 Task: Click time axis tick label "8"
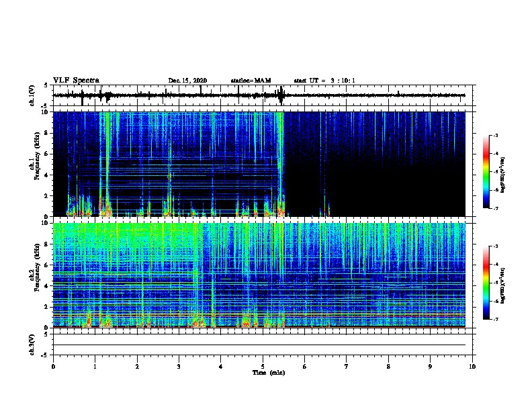coord(388,367)
